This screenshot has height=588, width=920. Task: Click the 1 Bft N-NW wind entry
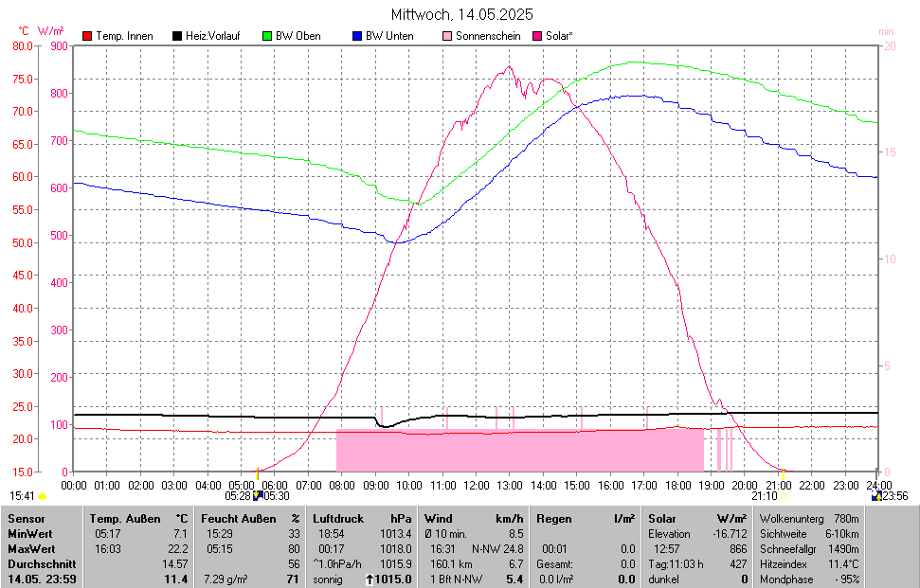[x=456, y=579]
